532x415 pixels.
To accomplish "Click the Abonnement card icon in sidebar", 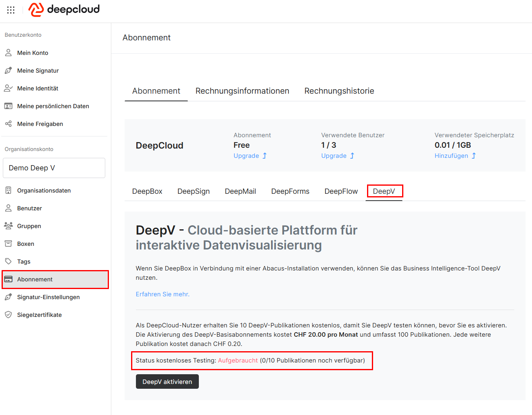I will [x=8, y=279].
